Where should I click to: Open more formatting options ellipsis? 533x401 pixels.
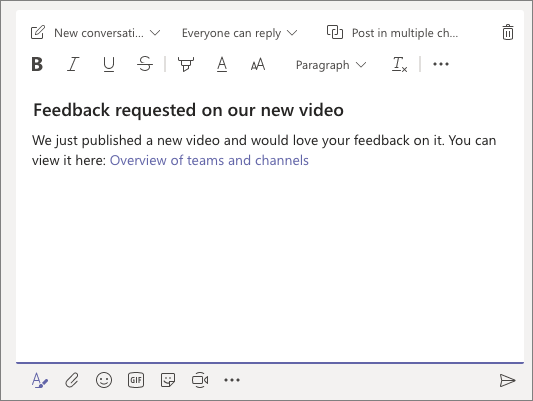click(x=441, y=64)
